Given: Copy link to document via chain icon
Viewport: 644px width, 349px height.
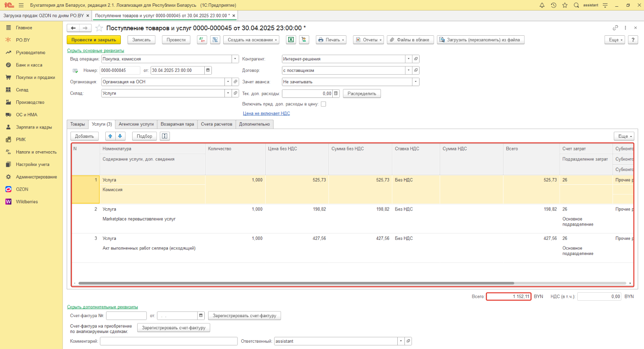Looking at the screenshot, I should pyautogui.click(x=615, y=28).
